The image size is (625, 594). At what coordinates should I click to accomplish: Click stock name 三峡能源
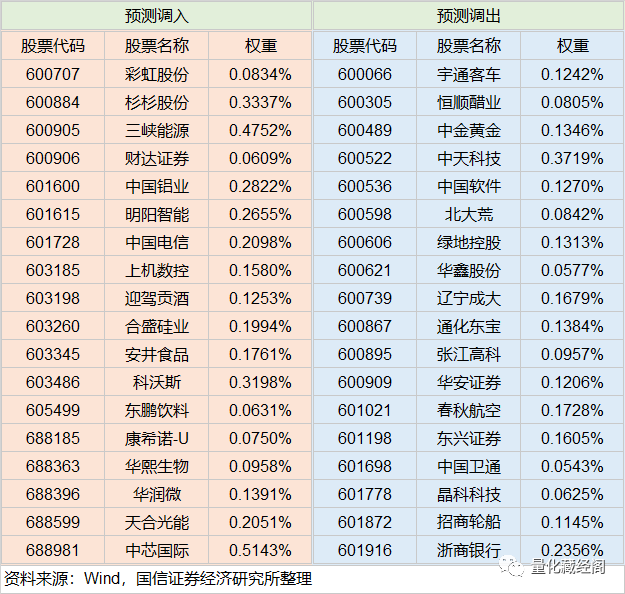click(157, 130)
